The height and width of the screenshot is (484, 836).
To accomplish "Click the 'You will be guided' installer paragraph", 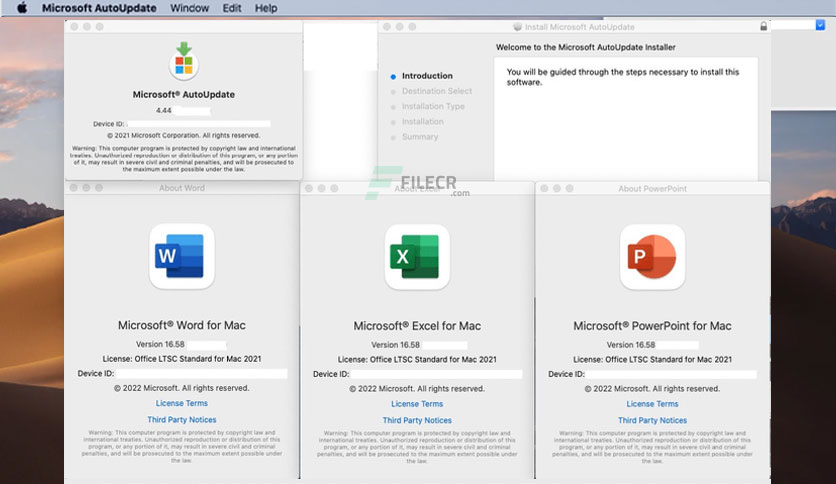I will pyautogui.click(x=623, y=77).
